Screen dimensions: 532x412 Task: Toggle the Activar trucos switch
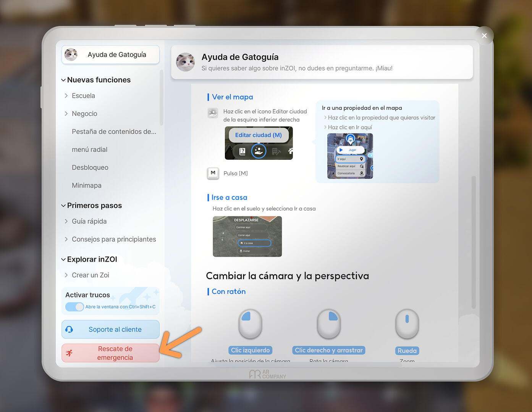74,307
